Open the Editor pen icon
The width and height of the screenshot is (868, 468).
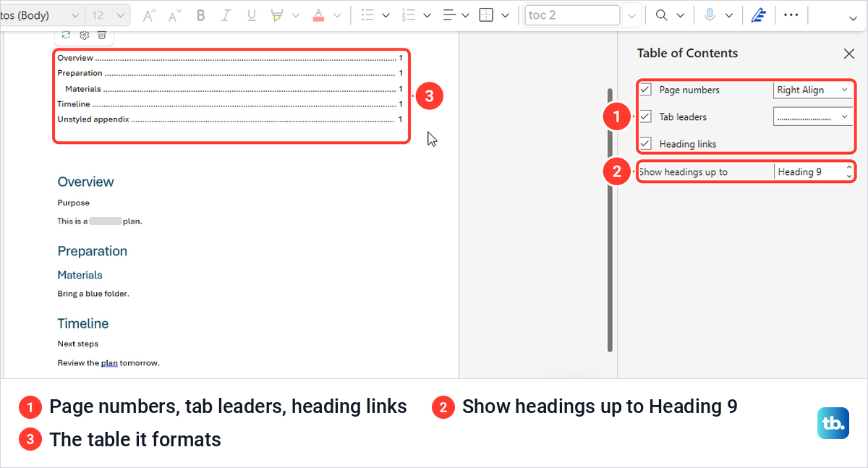click(x=757, y=15)
